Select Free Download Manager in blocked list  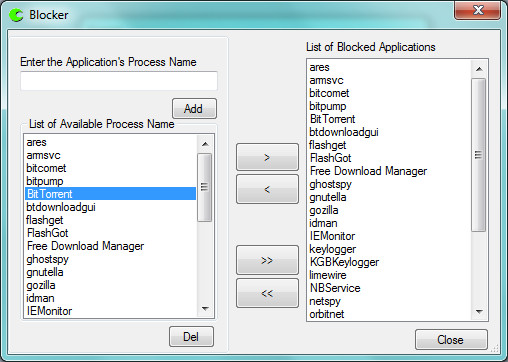point(389,171)
